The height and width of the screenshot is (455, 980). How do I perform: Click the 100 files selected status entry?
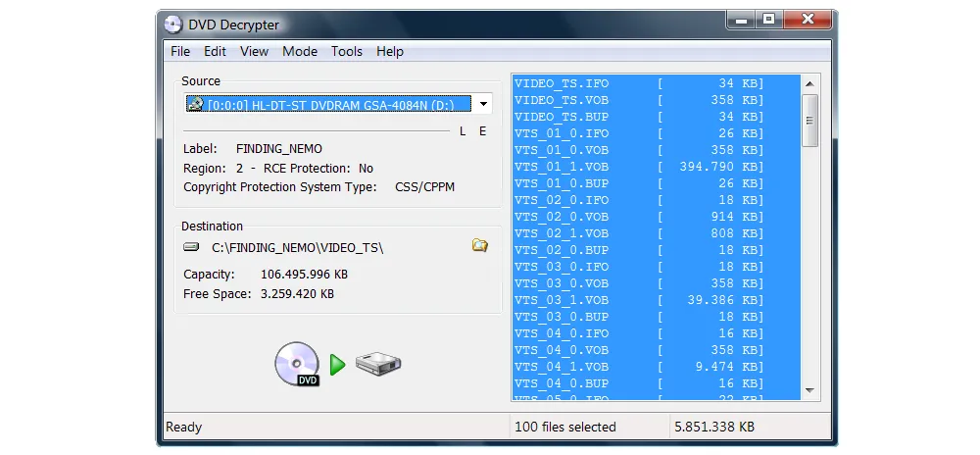(565, 428)
